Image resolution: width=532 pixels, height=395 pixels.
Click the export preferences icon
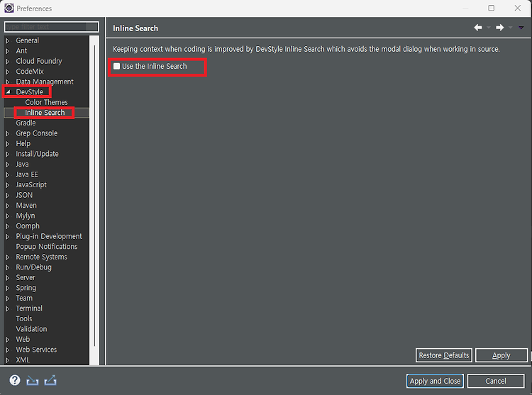tap(50, 380)
